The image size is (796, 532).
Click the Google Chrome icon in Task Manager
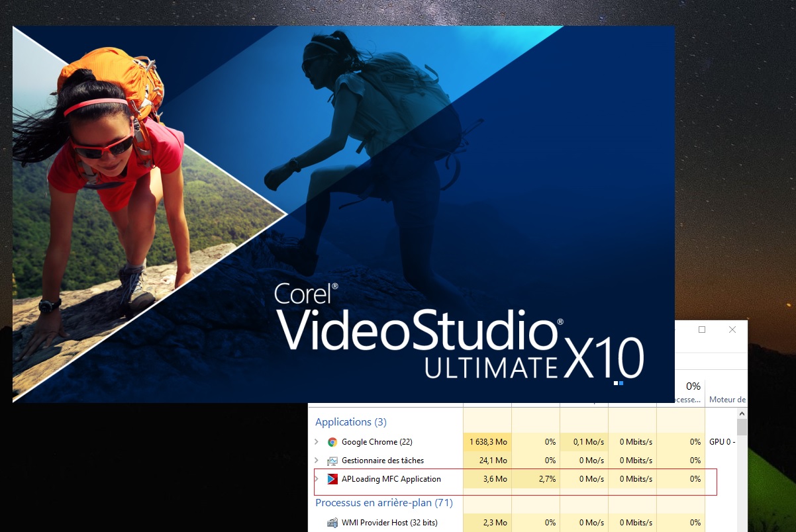tap(332, 442)
